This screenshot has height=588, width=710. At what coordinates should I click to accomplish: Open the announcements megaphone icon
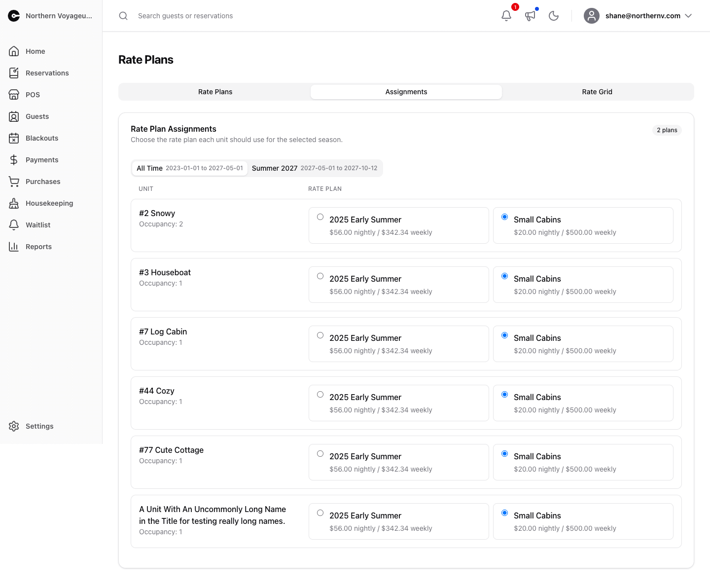click(x=530, y=16)
